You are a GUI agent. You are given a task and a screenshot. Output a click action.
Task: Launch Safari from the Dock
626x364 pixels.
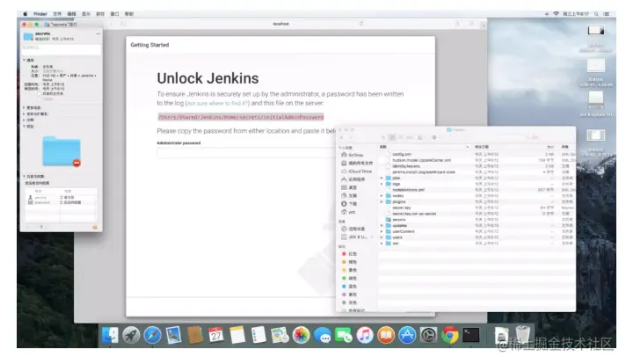point(152,335)
